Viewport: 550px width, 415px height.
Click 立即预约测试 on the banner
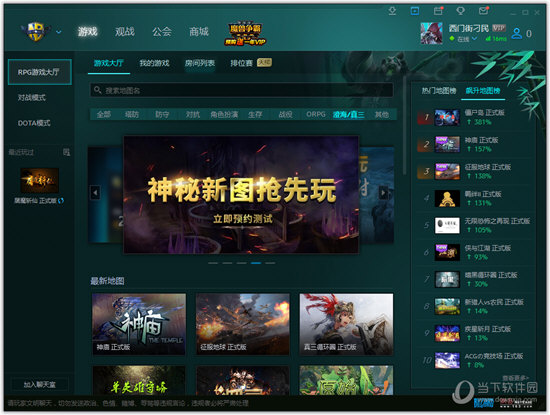(x=242, y=219)
